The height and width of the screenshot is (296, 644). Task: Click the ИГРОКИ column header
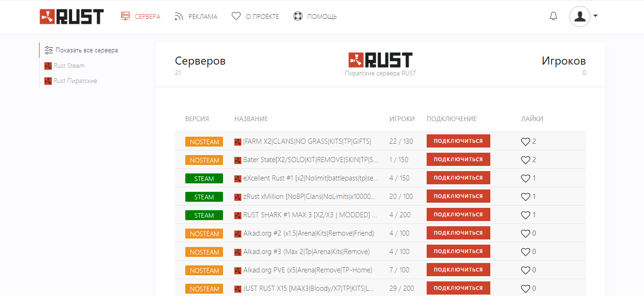[402, 119]
